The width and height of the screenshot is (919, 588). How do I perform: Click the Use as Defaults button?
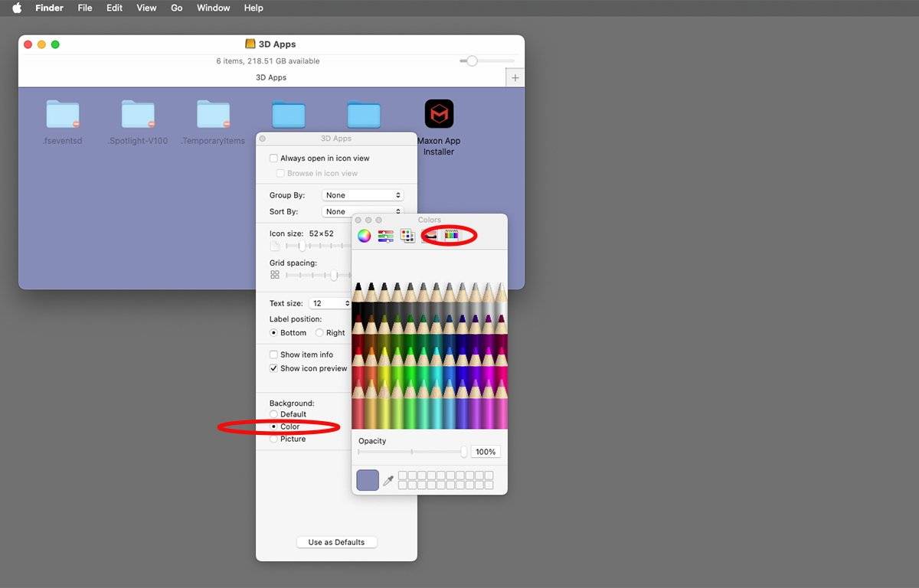(x=337, y=542)
